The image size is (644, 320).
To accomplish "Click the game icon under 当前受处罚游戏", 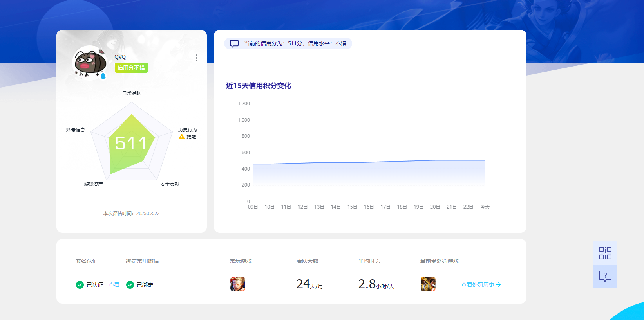I will pyautogui.click(x=428, y=284).
